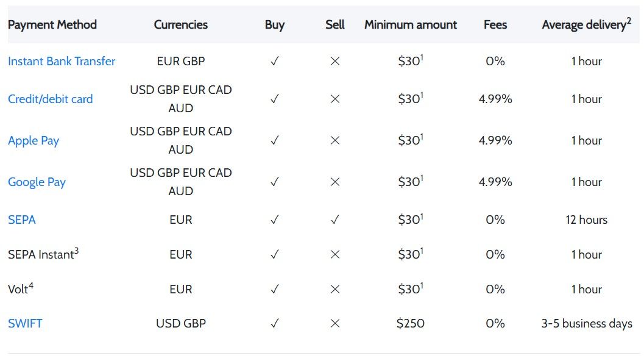
Task: Click the Sell cross in Apple Pay row
Action: 334,140
